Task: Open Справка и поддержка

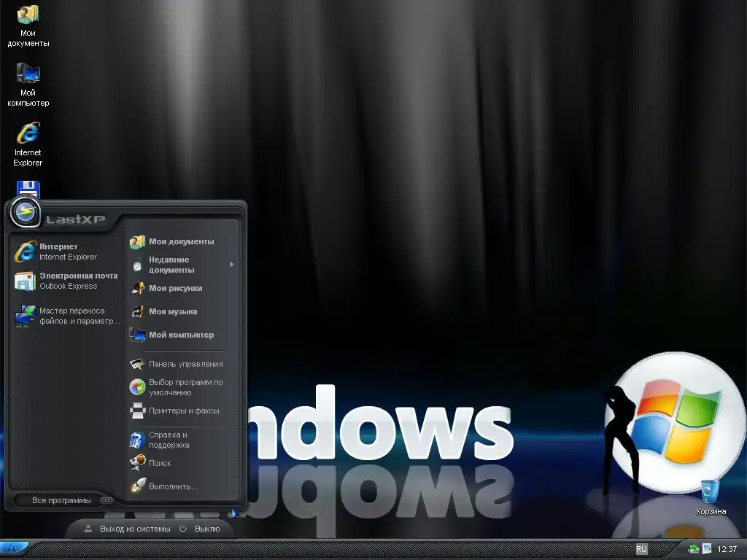Action: (160, 440)
